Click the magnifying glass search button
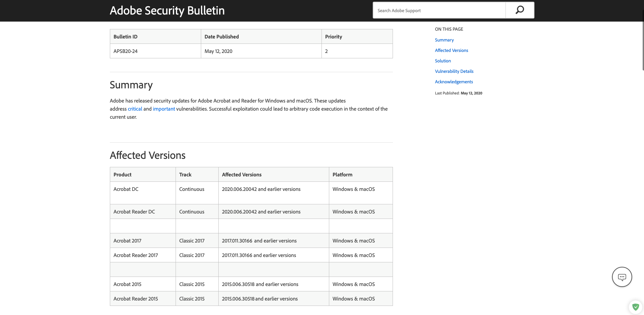Screen dimensions: 644x315 tap(520, 10)
